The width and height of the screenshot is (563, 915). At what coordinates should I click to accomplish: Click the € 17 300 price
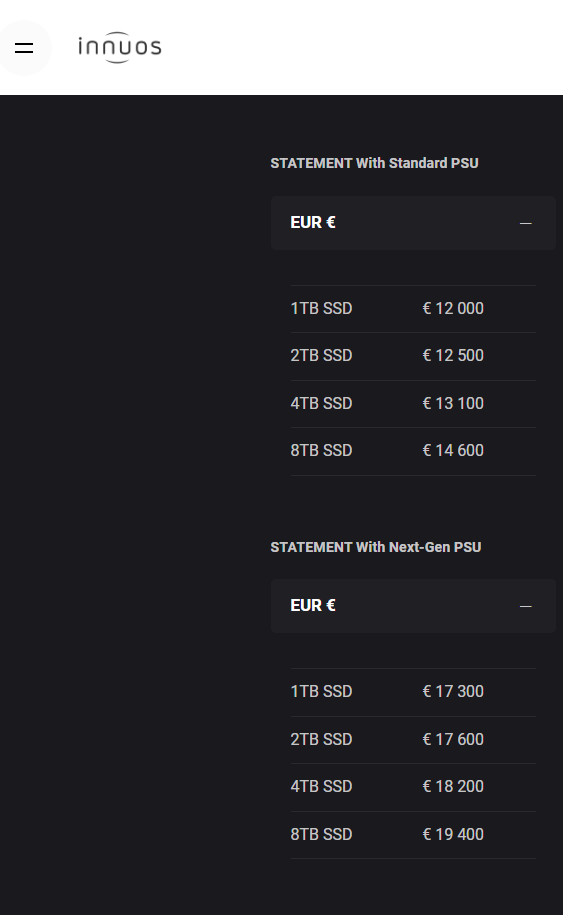(453, 692)
